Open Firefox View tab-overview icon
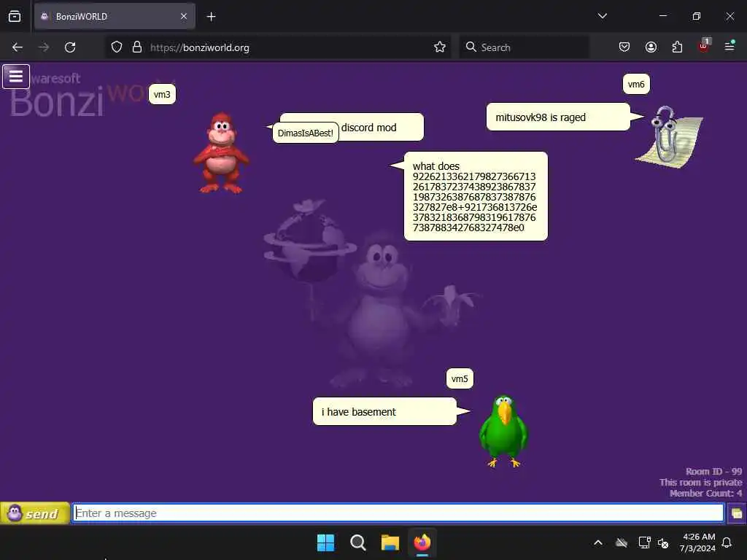Screen dimensions: 747x560 [15, 16]
